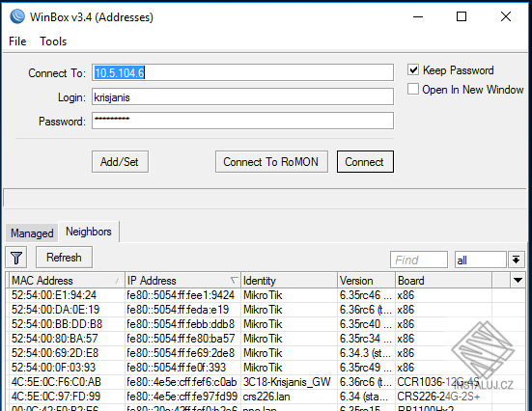The height and width of the screenshot is (411, 532).
Task: Click IP address fe80::4e5e:cff:fe97:fd99
Action: click(182, 397)
